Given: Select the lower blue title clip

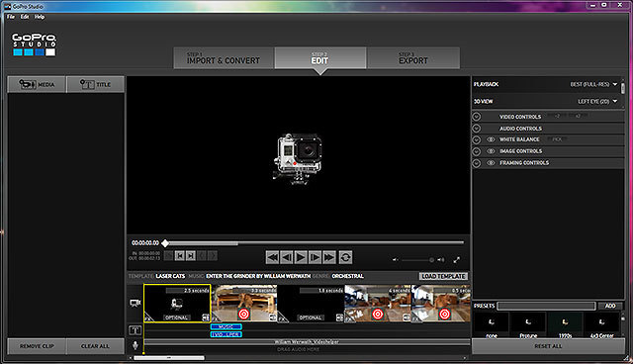Looking at the screenshot, I should pyautogui.click(x=226, y=334).
